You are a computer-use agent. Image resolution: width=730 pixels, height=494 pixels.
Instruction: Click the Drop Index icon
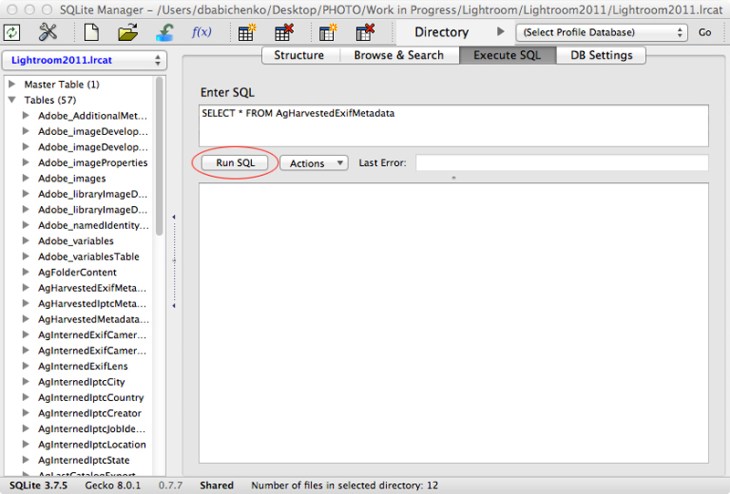364,32
